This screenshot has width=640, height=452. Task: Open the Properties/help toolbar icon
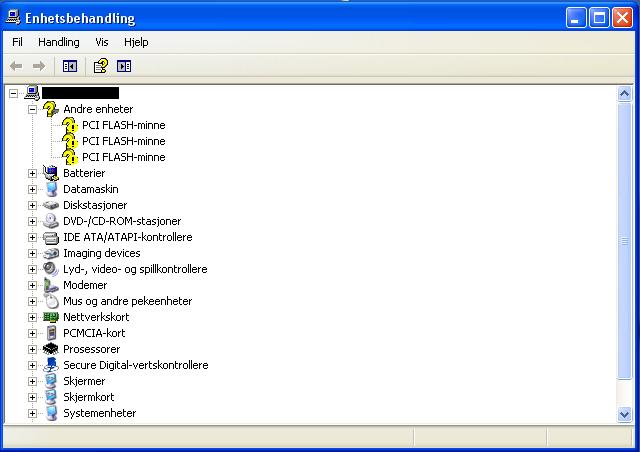101,66
